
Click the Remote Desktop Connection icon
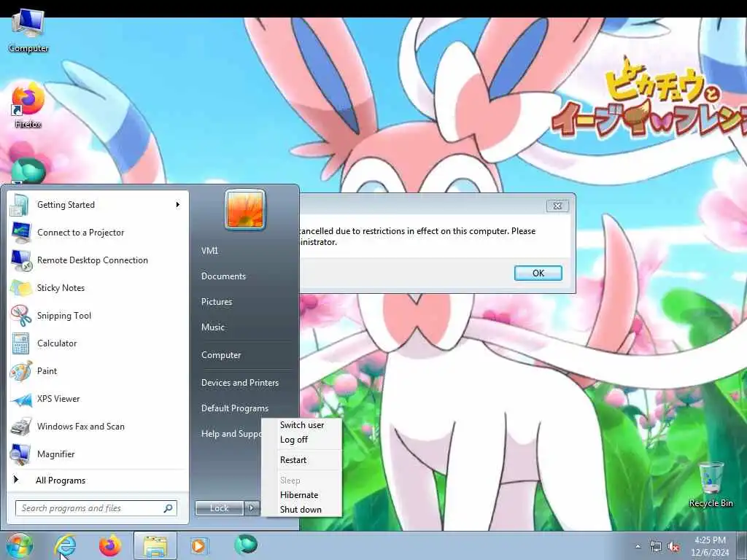pyautogui.click(x=21, y=260)
